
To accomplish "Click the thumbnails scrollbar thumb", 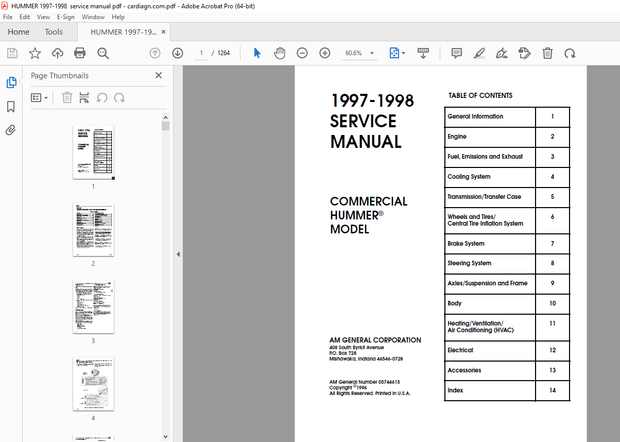I will click(x=166, y=126).
